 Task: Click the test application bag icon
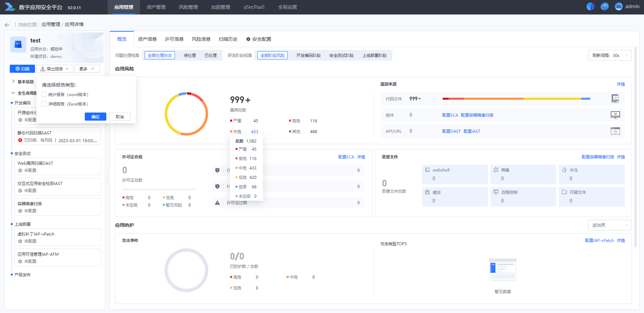[18, 44]
